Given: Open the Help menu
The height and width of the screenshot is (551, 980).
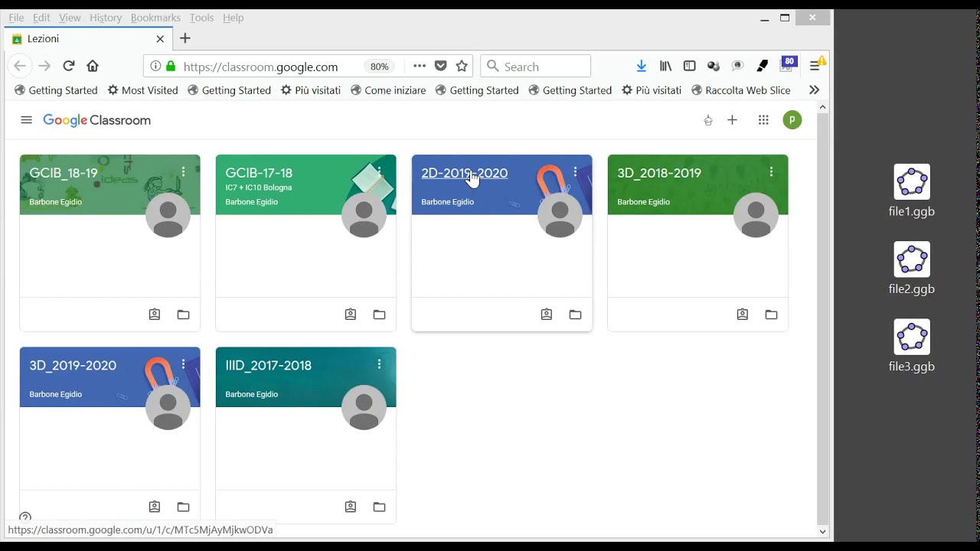Looking at the screenshot, I should coord(233,18).
